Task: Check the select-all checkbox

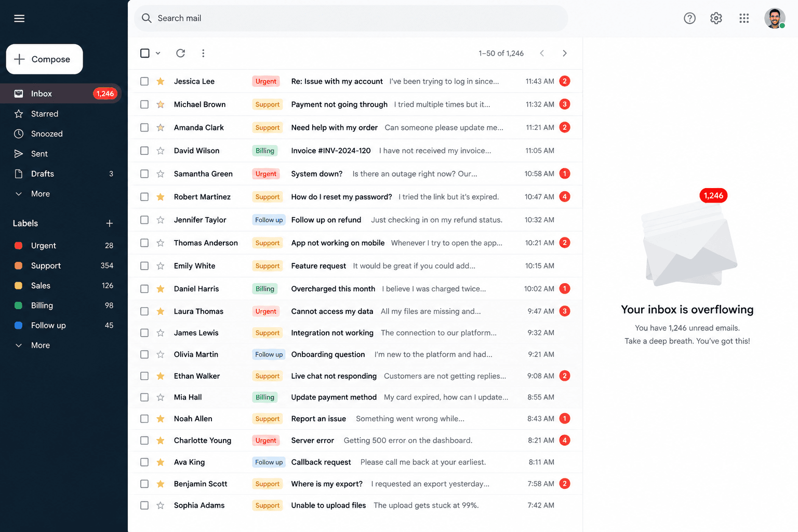Action: (145, 53)
